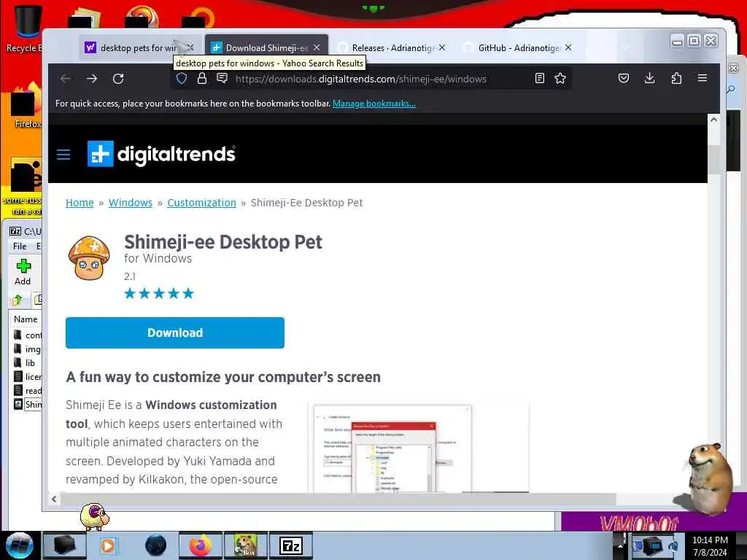The height and width of the screenshot is (560, 747).
Task: Click the page scrollbar up arrow
Action: pos(713,120)
